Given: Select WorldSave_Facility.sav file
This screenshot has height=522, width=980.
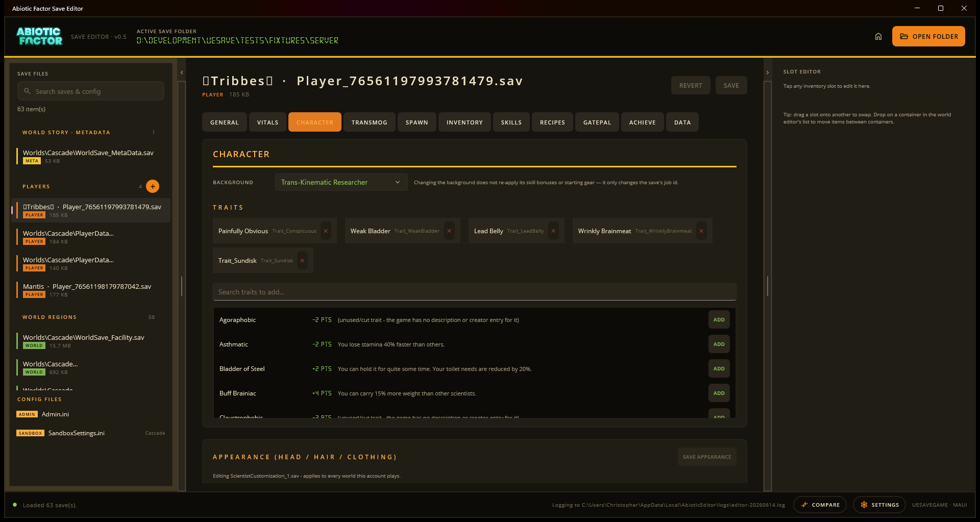Looking at the screenshot, I should 91,341.
